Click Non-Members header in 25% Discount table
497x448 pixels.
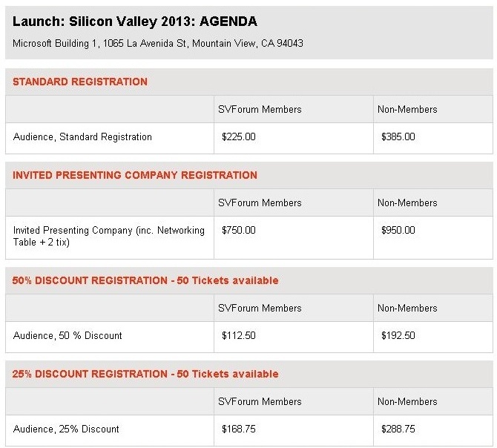coord(407,402)
